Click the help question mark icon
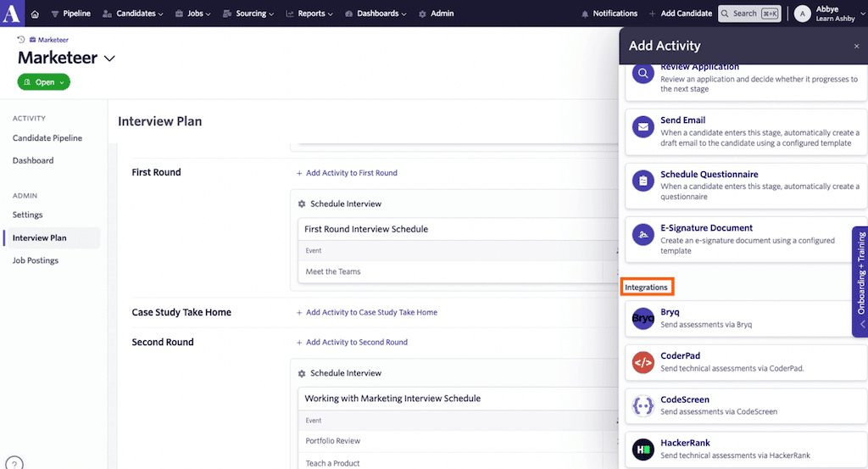The height and width of the screenshot is (469, 868). [x=14, y=463]
